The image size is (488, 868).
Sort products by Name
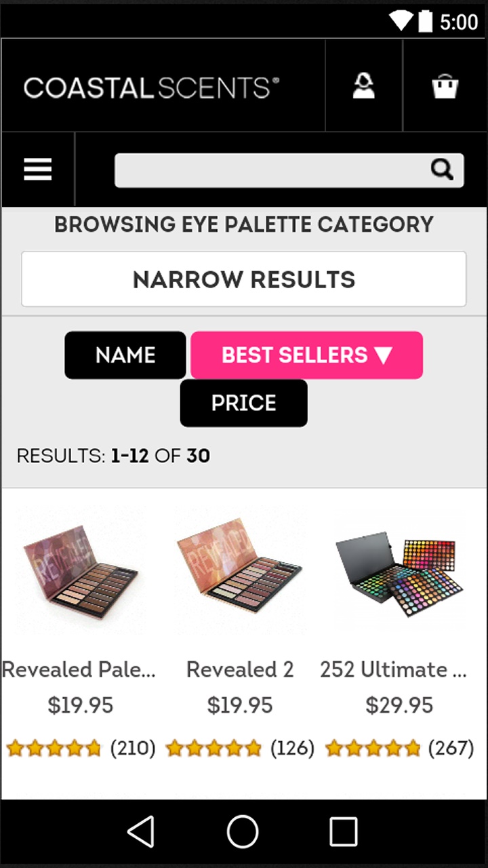pos(125,355)
